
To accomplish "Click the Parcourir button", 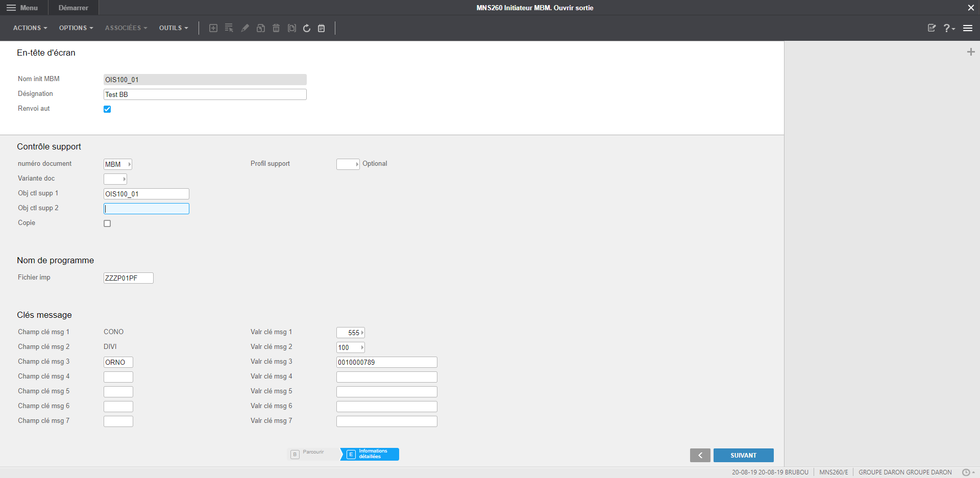I will tap(313, 454).
